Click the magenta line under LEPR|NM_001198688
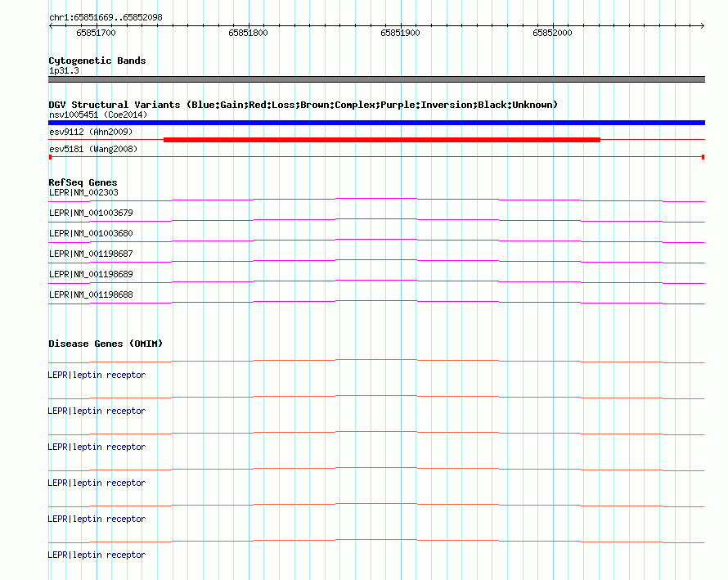 [x=376, y=302]
